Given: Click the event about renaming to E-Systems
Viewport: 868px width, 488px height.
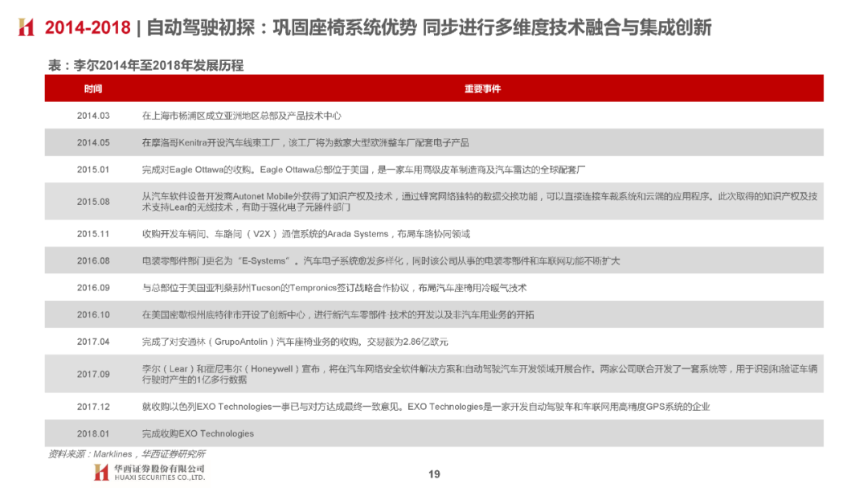Looking at the screenshot, I should coord(381,260).
